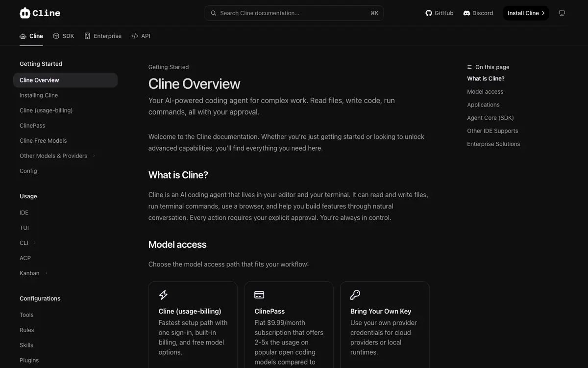The width and height of the screenshot is (588, 368).
Task: Click the Cline Overview page heading
Action: [195, 84]
